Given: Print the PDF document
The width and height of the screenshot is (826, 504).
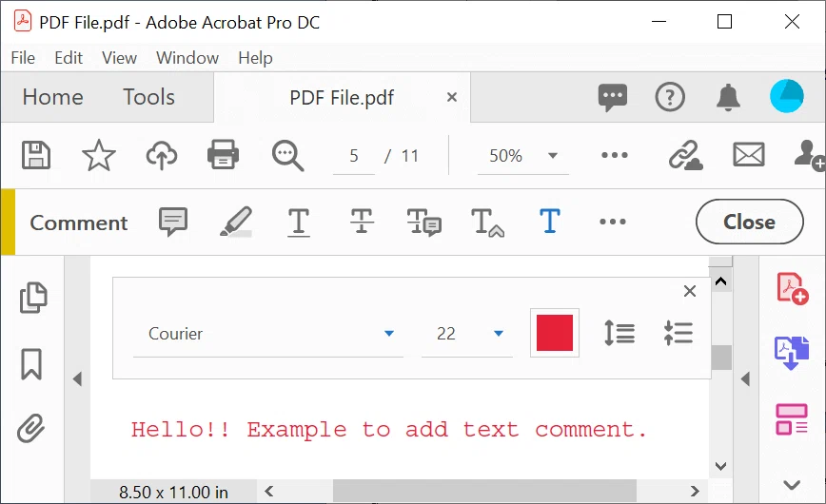Looking at the screenshot, I should 223,155.
